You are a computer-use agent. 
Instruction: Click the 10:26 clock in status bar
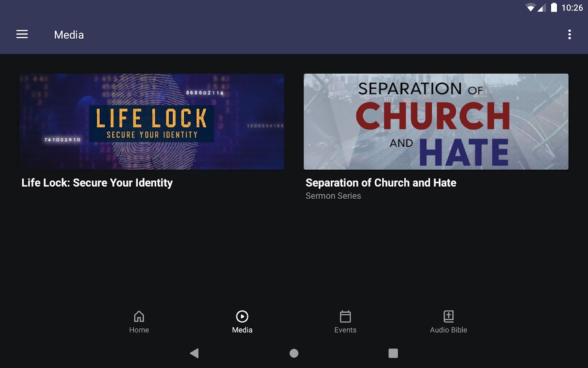(x=572, y=8)
